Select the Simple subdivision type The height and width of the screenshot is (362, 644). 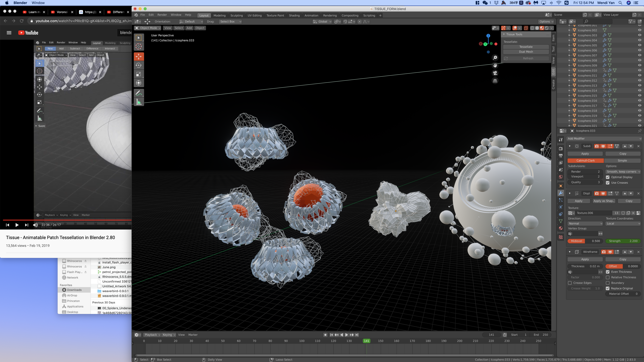click(x=622, y=161)
